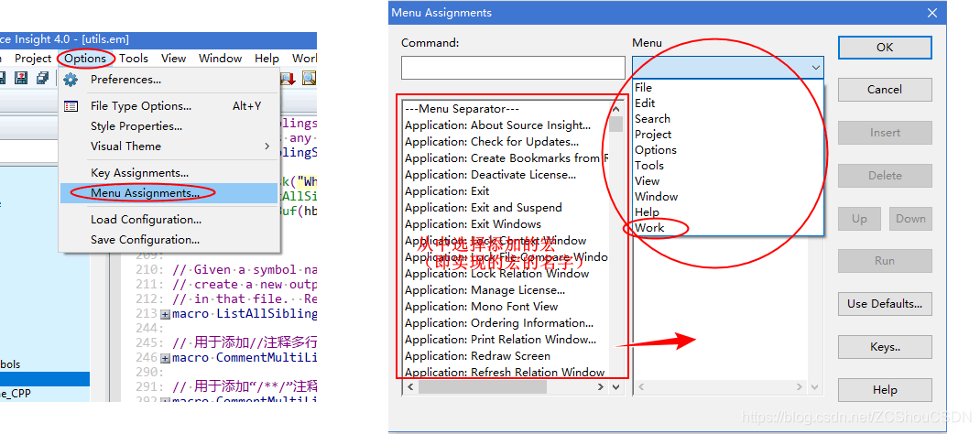Screen dimensions: 980x434
Task: Select 'Application: Refresh Relation Window' command
Action: tap(506, 373)
